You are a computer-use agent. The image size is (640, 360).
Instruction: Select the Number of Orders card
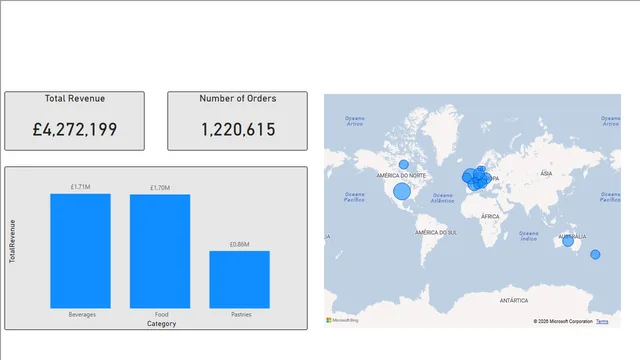tap(237, 121)
